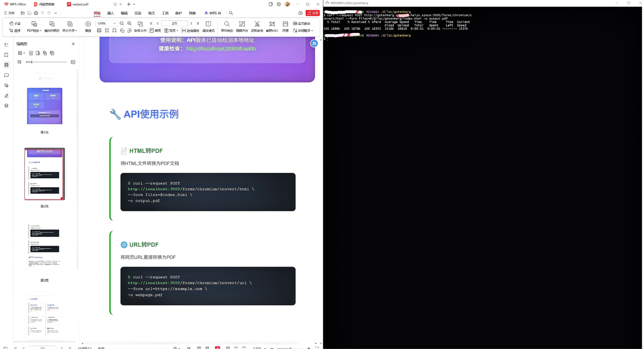Switch to the 开始 ribbon tab

click(97, 13)
